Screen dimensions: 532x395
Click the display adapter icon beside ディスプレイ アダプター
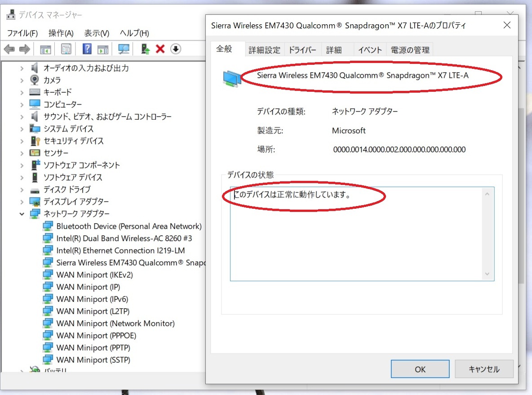click(x=35, y=202)
